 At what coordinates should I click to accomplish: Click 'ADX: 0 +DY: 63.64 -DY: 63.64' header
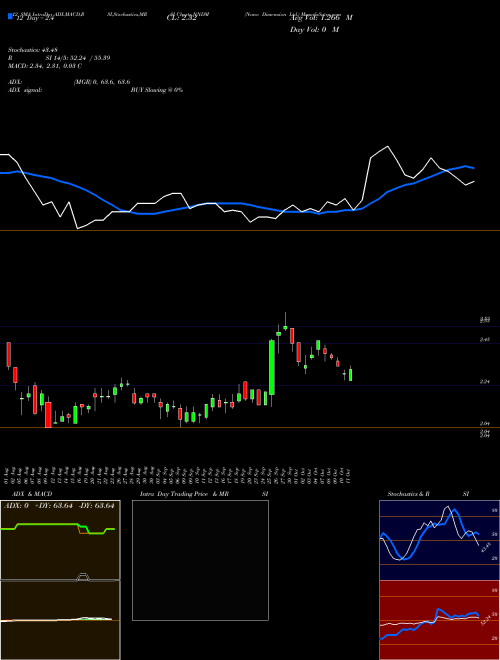tap(59, 506)
